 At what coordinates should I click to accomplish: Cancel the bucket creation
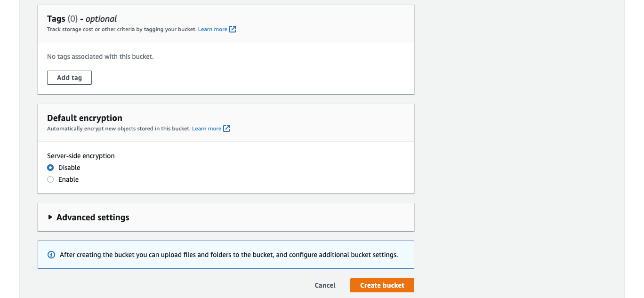point(325,285)
